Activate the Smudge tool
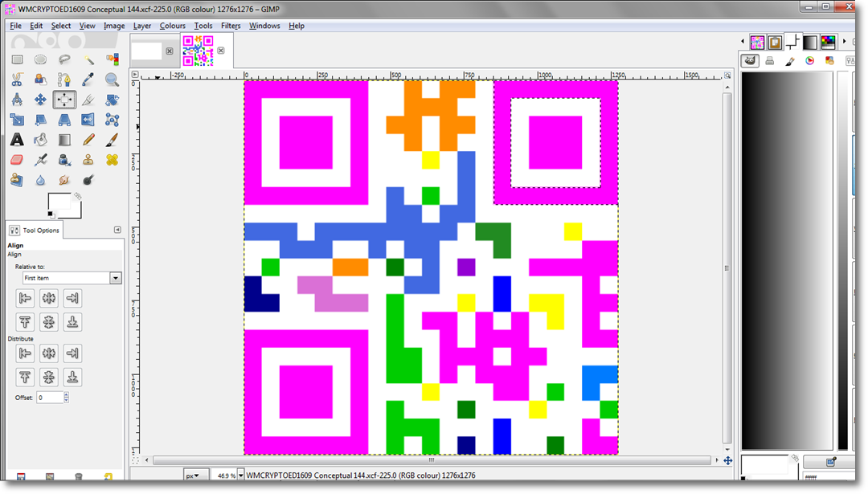This screenshot has width=868, height=494. [x=64, y=180]
